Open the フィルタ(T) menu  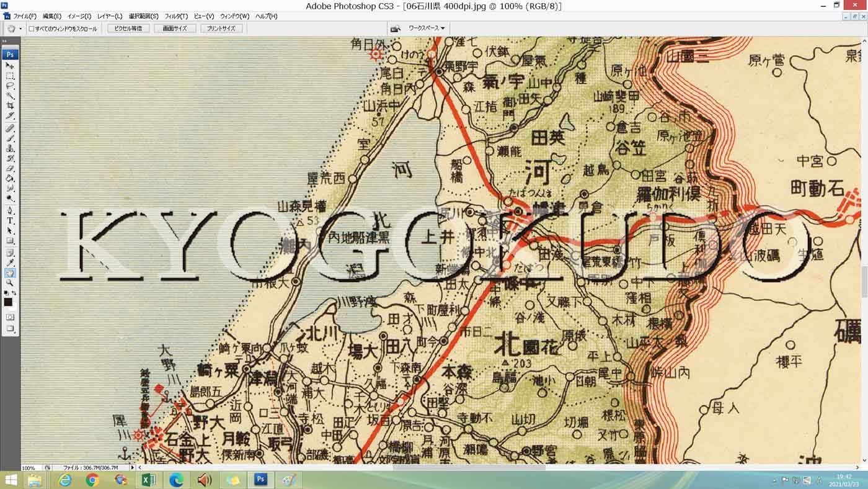coord(176,16)
